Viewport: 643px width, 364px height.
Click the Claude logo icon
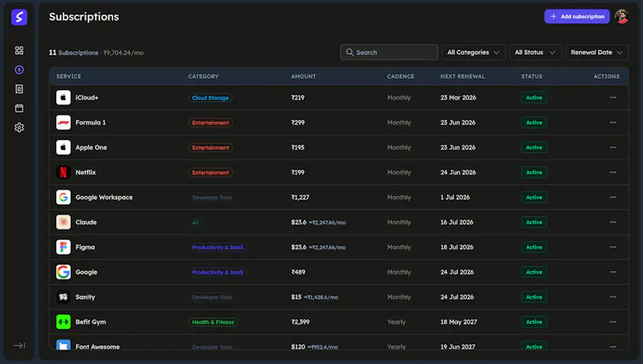click(x=63, y=222)
